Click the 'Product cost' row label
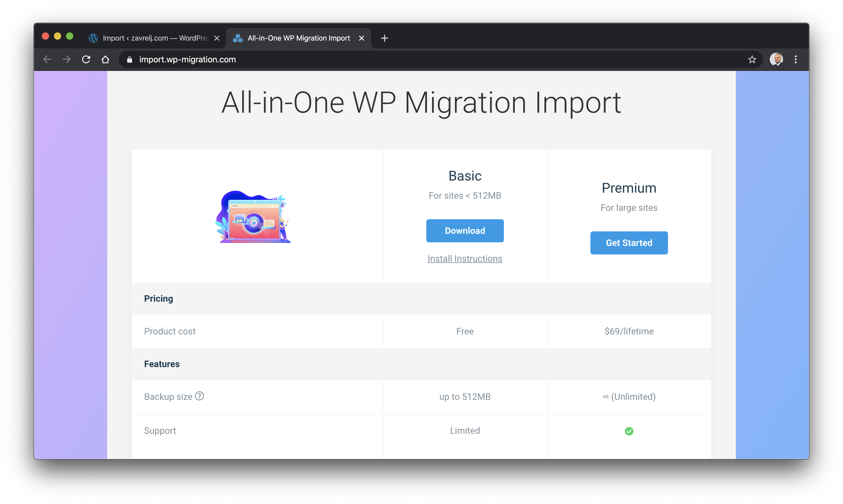 170,331
